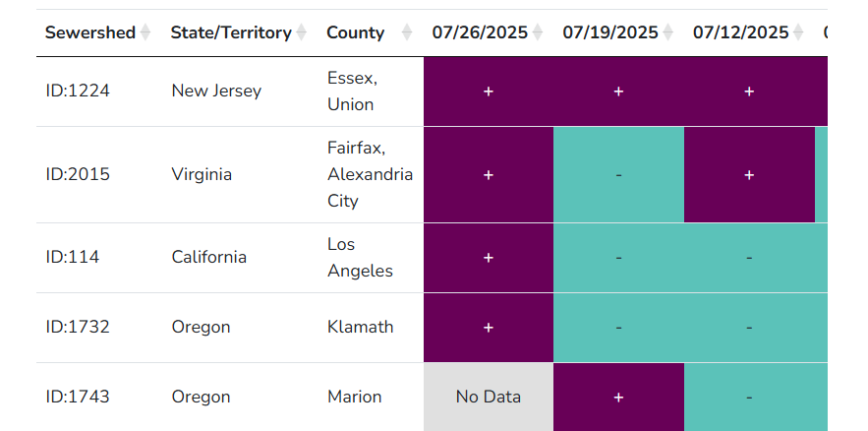Image resolution: width=868 pixels, height=431 pixels.
Task: Click positive cell for California 07/26/2025
Action: tap(489, 258)
